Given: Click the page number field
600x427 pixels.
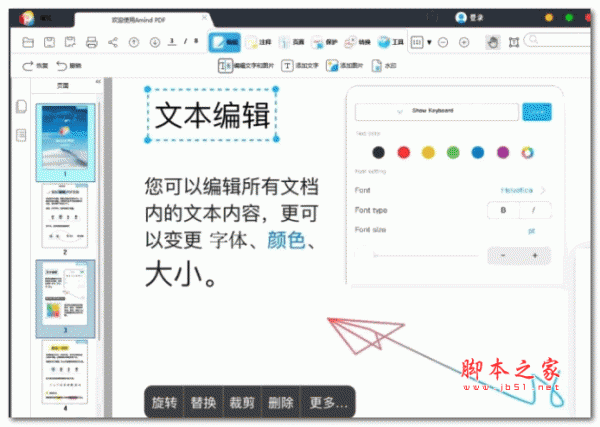Looking at the screenshot, I should pyautogui.click(x=172, y=41).
